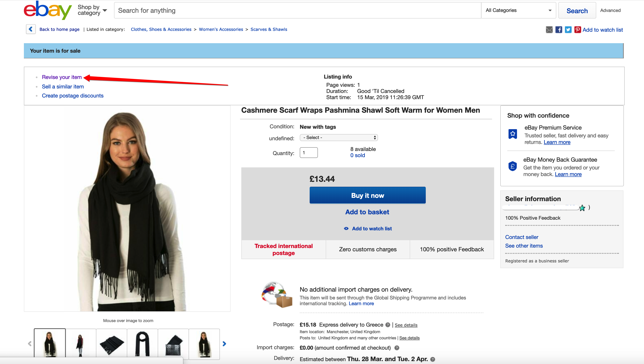Click help icon beside Express delivery to Greece
The width and height of the screenshot is (644, 364).
(388, 325)
